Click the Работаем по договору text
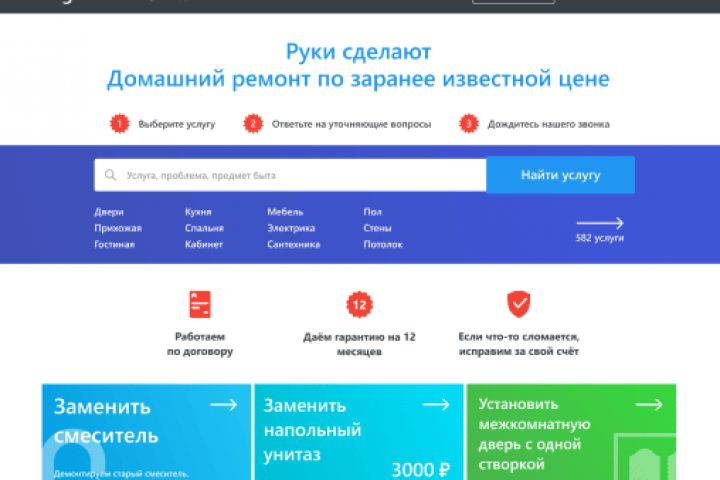Image resolution: width=720 pixels, height=480 pixels. click(200, 344)
